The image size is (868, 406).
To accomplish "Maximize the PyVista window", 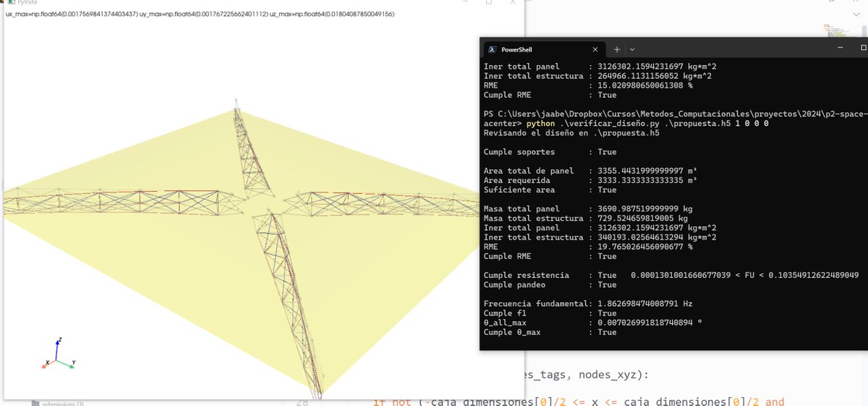I will tap(489, 2).
